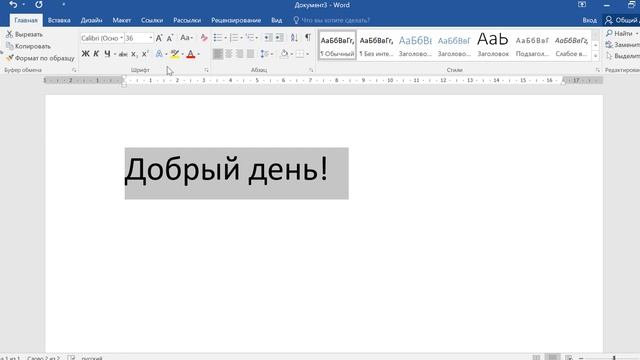Image resolution: width=640 pixels, height=360 pixels.
Task: Click Заменить replace button
Action: click(622, 44)
